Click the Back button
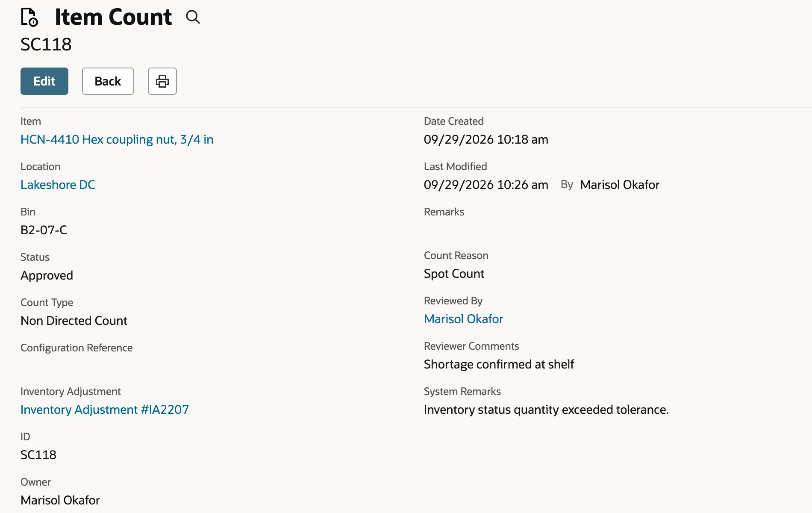Viewport: 812px width, 513px height. click(x=108, y=81)
